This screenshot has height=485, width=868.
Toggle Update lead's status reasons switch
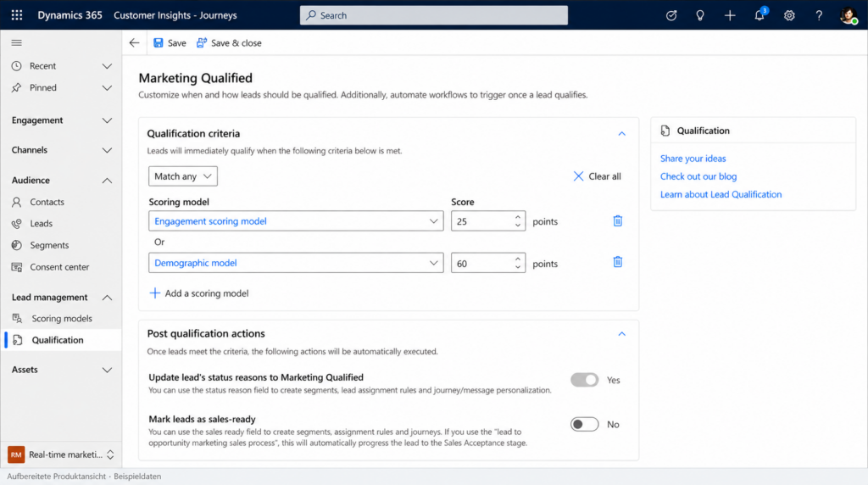(585, 380)
